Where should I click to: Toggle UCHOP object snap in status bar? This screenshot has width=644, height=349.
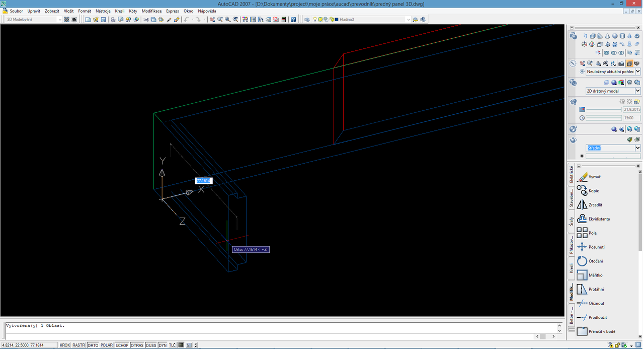(122, 345)
